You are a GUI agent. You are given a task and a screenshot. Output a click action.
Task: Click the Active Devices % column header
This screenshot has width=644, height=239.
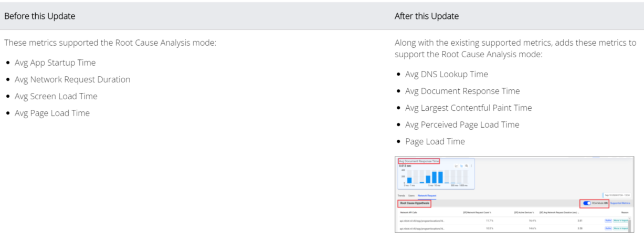point(523,213)
